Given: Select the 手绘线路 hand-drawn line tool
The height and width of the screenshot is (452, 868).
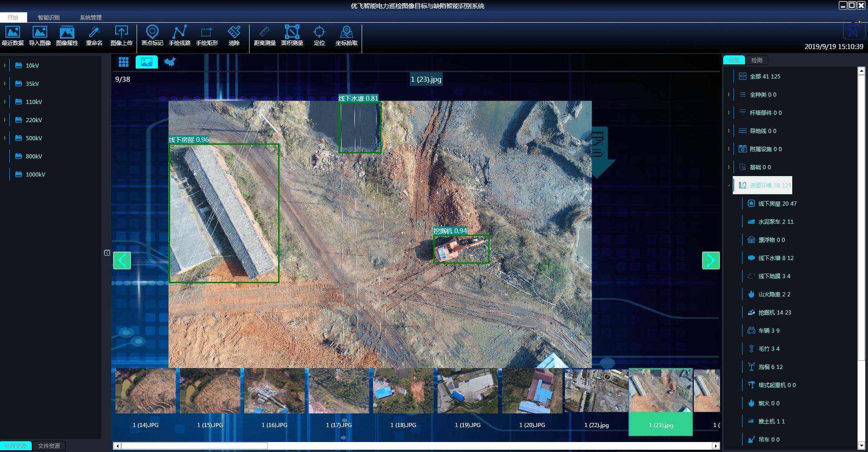Looking at the screenshot, I should pyautogui.click(x=180, y=36).
